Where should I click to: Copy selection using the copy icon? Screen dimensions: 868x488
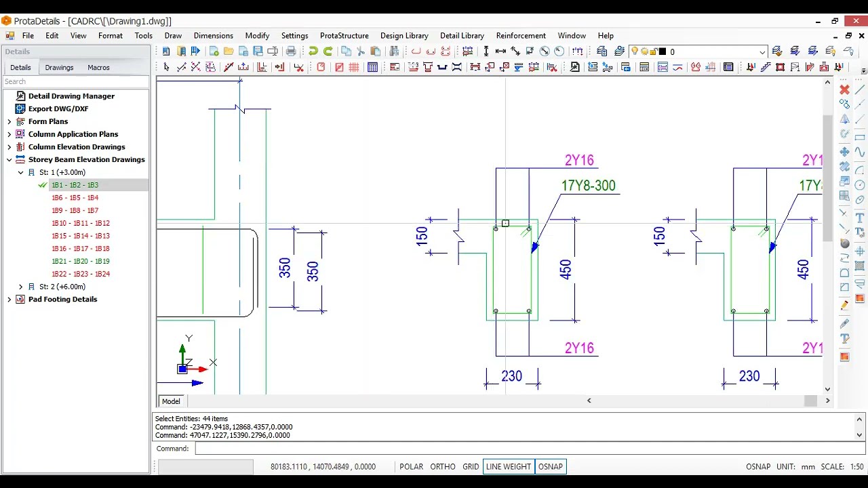point(346,52)
